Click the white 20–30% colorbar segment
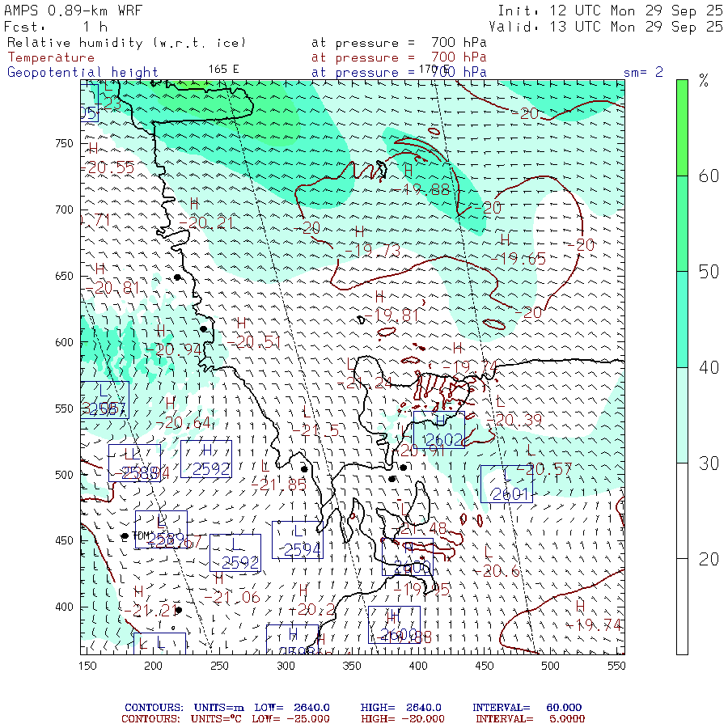This screenshot has width=728, height=728. pos(682,511)
